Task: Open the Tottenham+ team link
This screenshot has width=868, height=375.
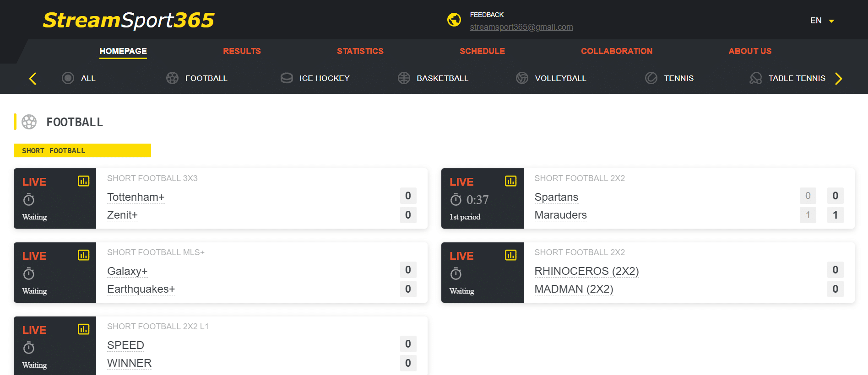Action: [x=136, y=197]
